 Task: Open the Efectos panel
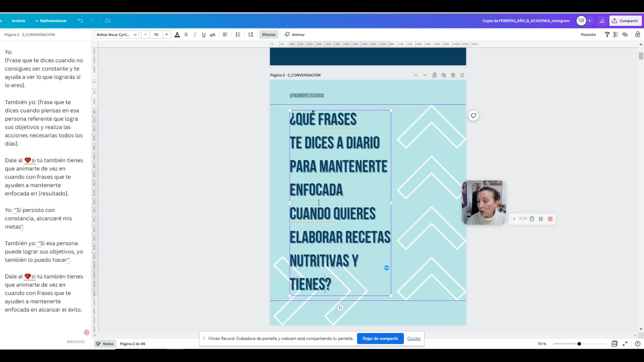[x=269, y=35]
